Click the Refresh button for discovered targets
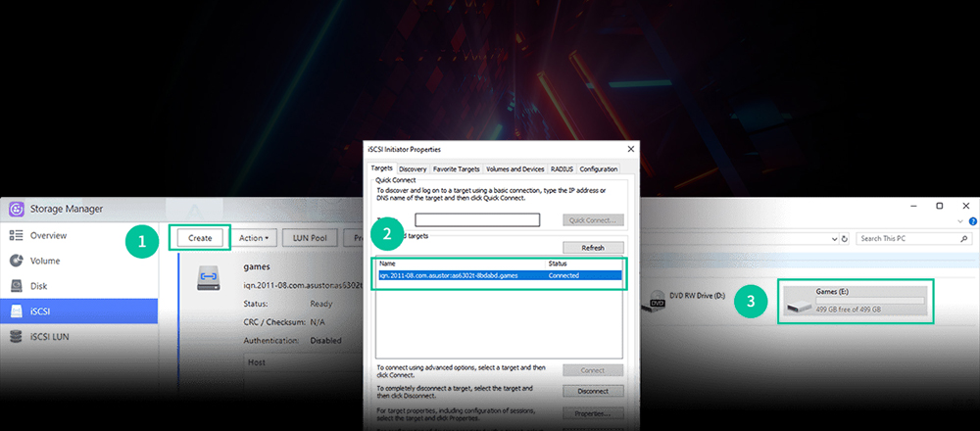The image size is (980, 431). tap(592, 248)
